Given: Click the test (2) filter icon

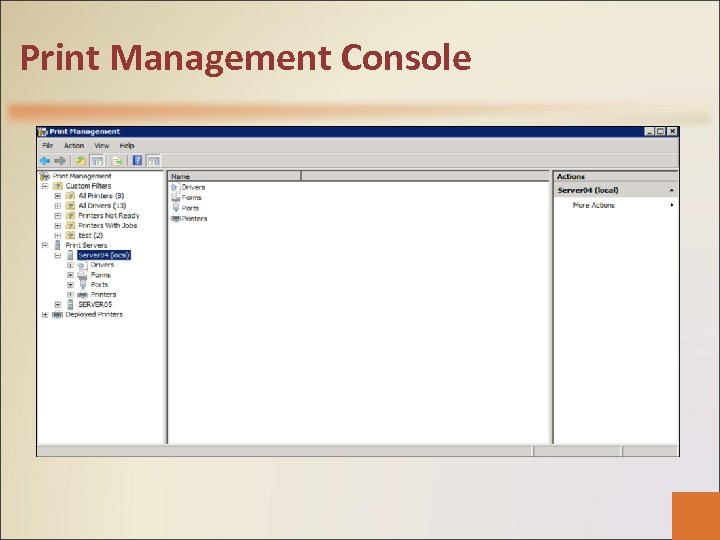Looking at the screenshot, I should tap(70, 235).
